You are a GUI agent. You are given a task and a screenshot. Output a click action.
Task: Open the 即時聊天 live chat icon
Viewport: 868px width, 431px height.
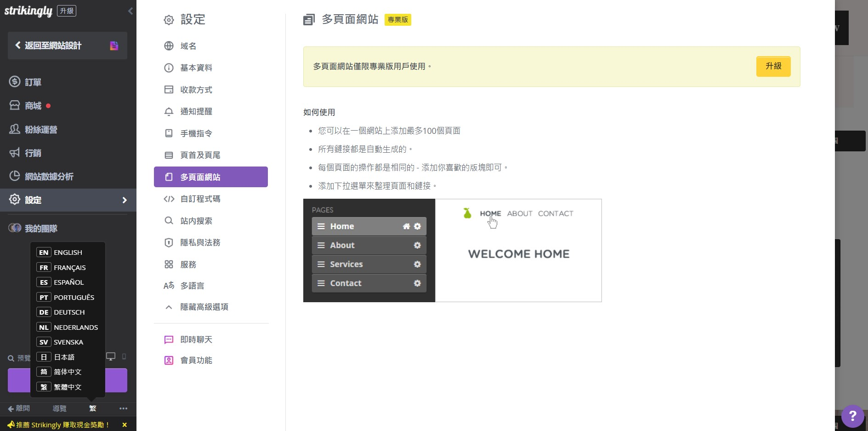pos(169,339)
